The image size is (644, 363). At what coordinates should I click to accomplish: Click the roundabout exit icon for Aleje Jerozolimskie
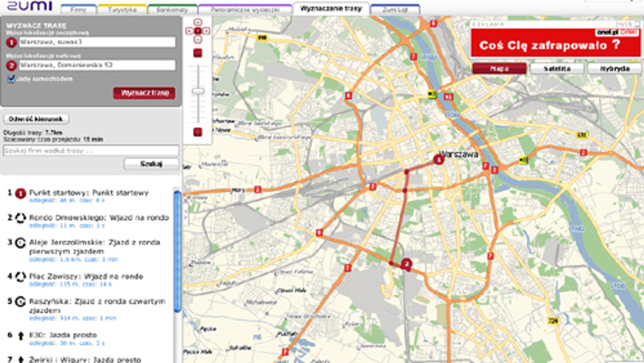pyautogui.click(x=21, y=243)
